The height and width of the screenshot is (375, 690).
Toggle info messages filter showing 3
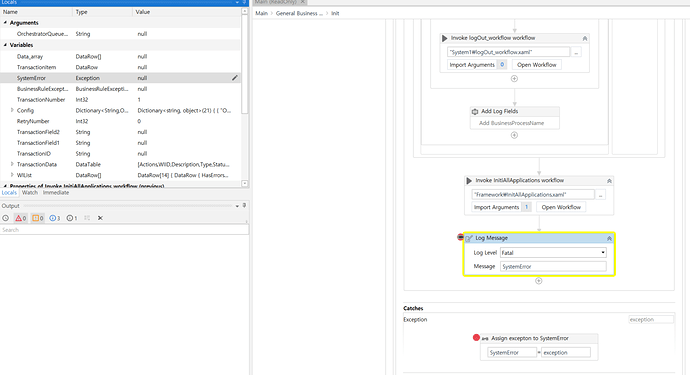pyautogui.click(x=55, y=218)
